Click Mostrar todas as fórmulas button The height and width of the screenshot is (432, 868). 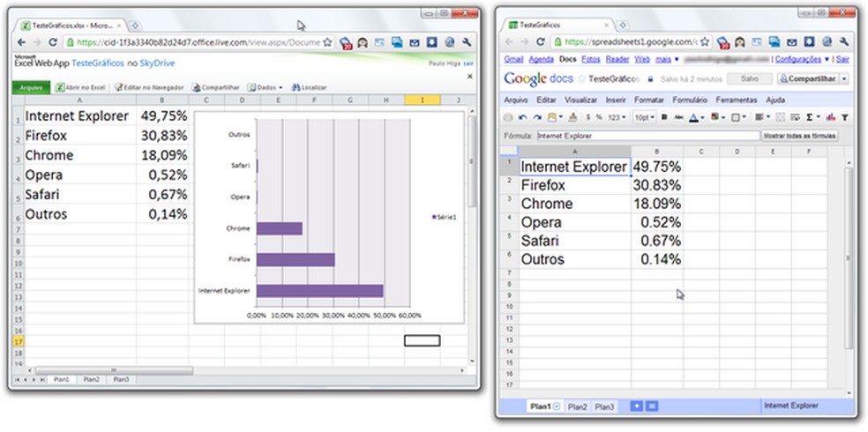[x=799, y=136]
